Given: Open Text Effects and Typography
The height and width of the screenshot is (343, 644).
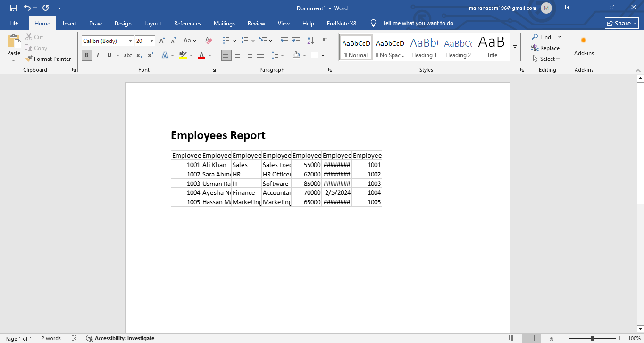Looking at the screenshot, I should coord(166,55).
